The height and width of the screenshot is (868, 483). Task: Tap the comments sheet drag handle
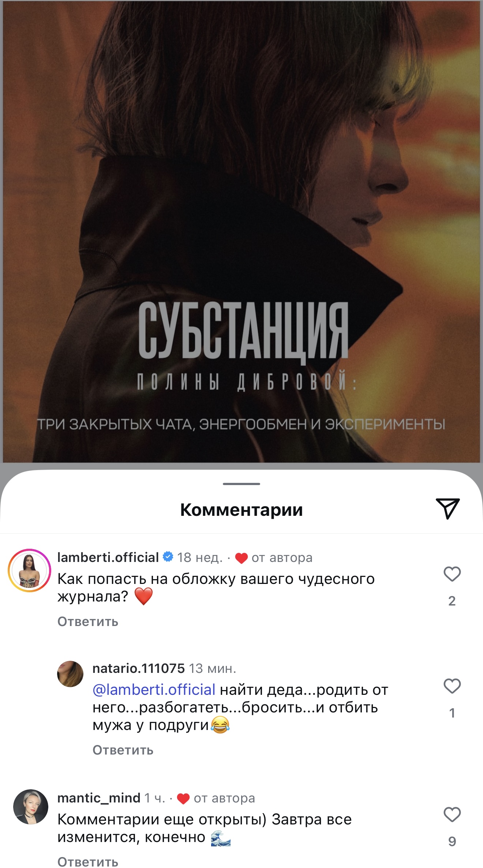[241, 484]
